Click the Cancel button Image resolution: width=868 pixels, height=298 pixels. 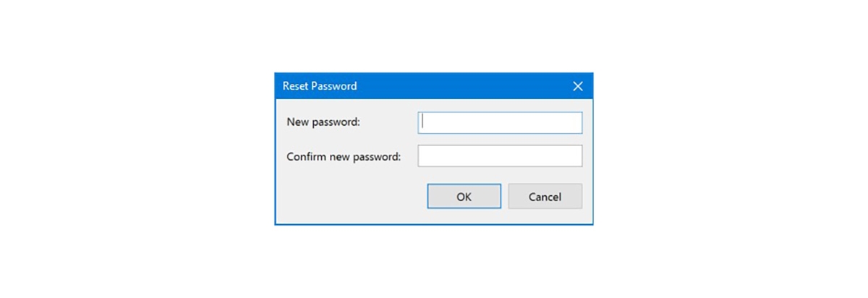pos(545,197)
